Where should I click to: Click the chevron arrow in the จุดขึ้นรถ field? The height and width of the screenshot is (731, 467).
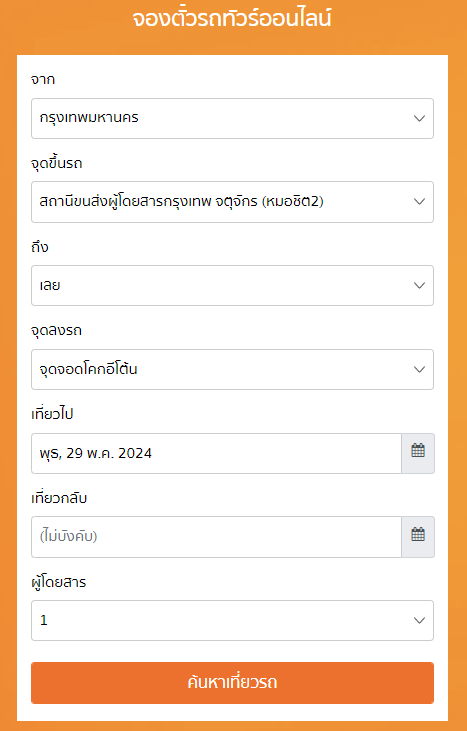coord(419,202)
